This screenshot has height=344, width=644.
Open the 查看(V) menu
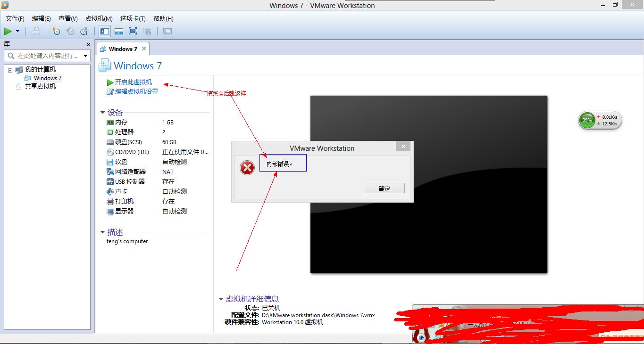[x=68, y=18]
